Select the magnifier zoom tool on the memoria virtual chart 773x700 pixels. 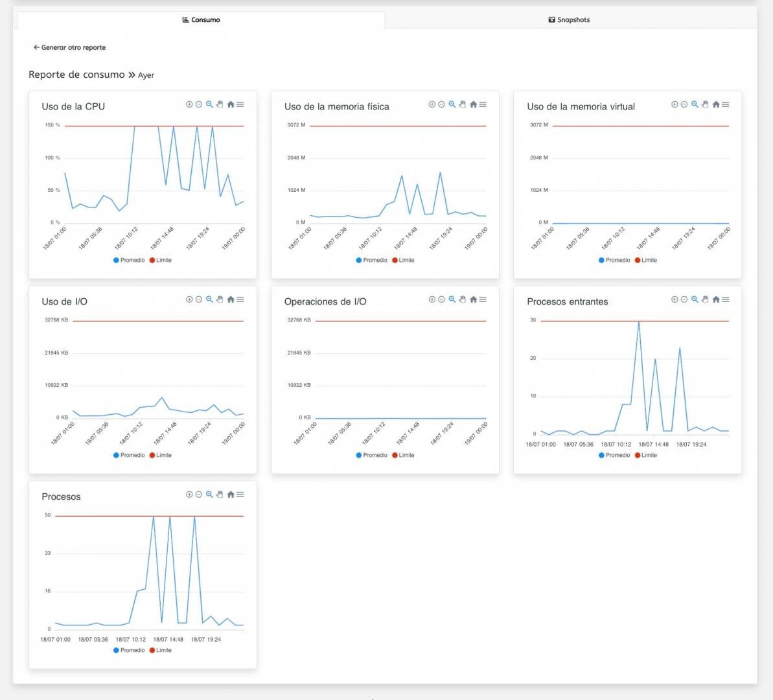[x=695, y=104]
